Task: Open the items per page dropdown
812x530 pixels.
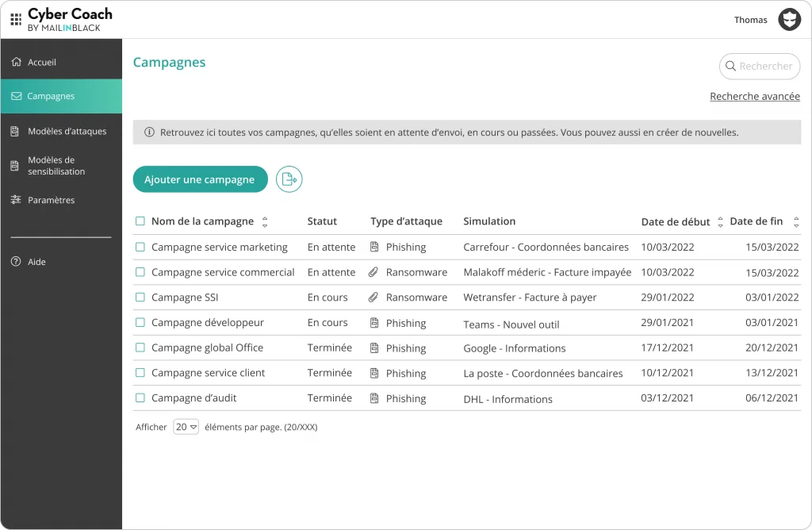Action: click(186, 427)
